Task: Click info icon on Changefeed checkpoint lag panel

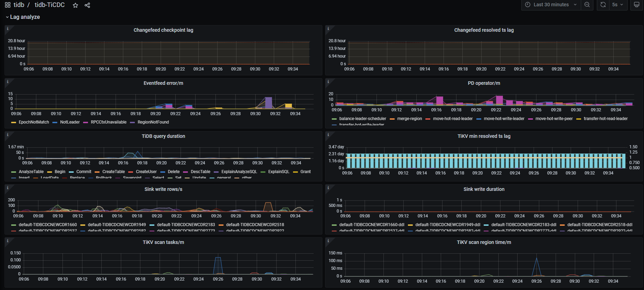Action: pyautogui.click(x=8, y=29)
